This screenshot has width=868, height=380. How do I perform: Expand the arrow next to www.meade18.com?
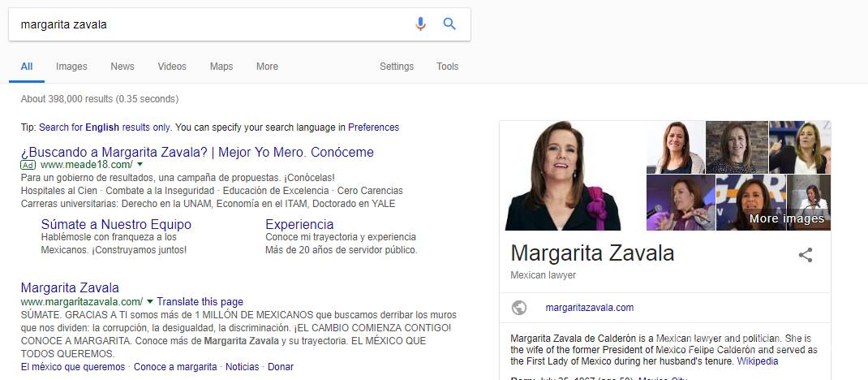coord(140,165)
